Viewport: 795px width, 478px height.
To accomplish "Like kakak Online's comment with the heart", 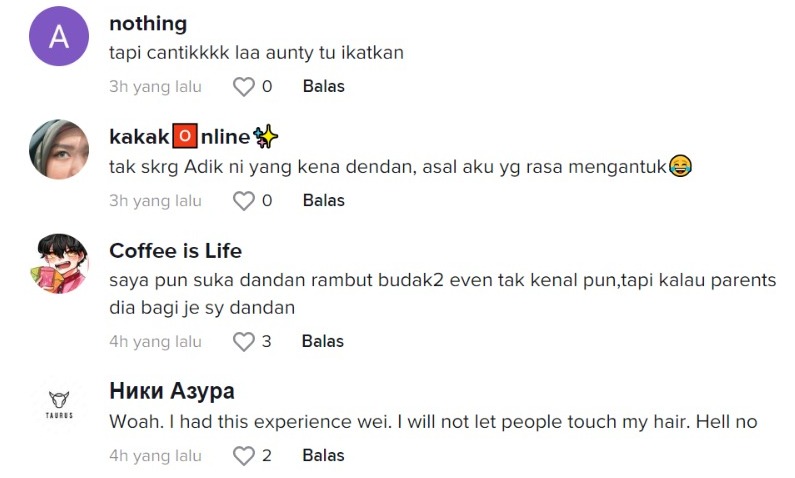I will 244,201.
